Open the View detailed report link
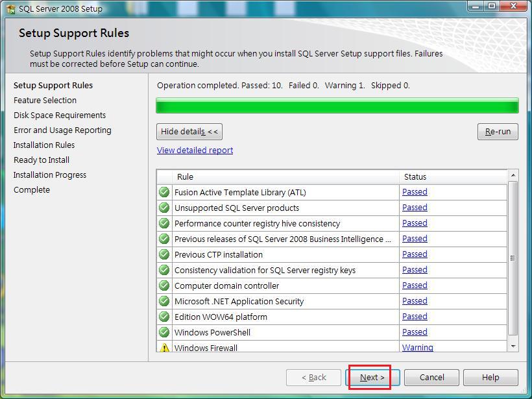Screen dimensions: 532x399 pos(195,150)
